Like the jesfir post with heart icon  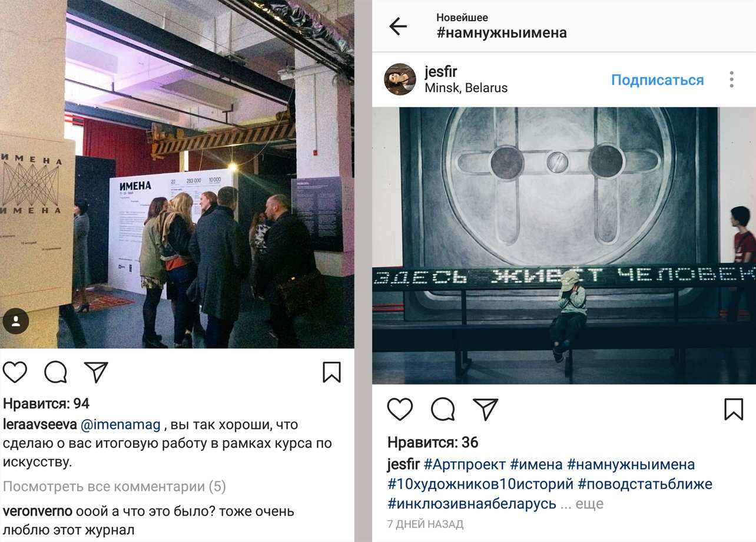coord(400,409)
